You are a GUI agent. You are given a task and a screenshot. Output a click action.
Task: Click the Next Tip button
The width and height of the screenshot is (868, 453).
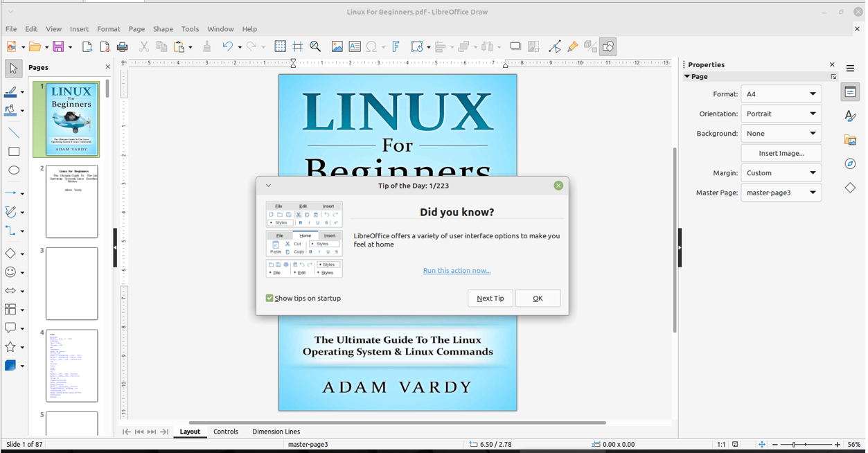pyautogui.click(x=490, y=298)
